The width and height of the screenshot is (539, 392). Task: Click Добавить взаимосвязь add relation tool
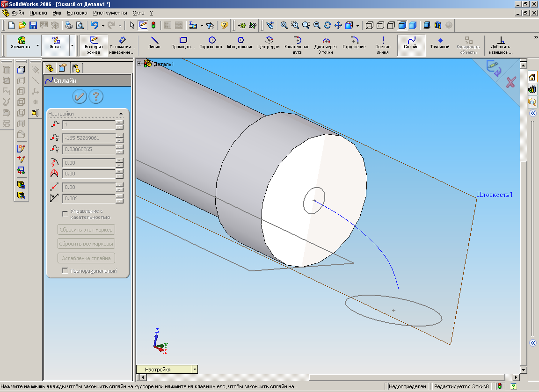coord(501,45)
